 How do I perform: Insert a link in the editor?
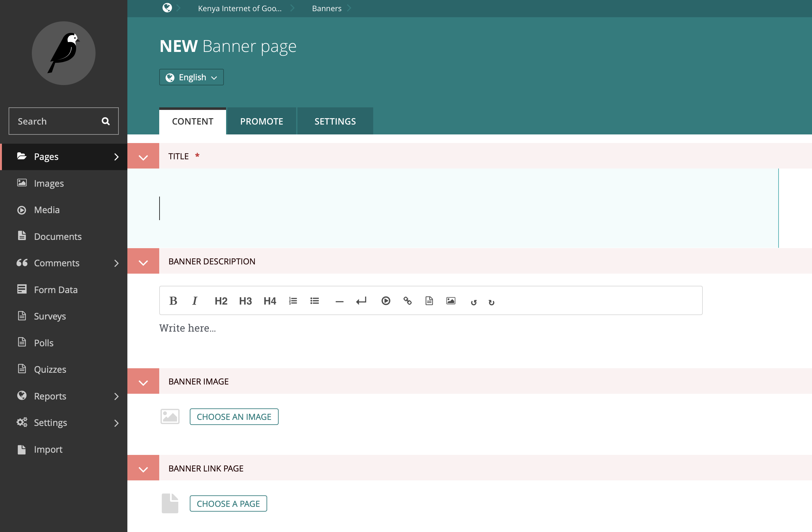[407, 301]
